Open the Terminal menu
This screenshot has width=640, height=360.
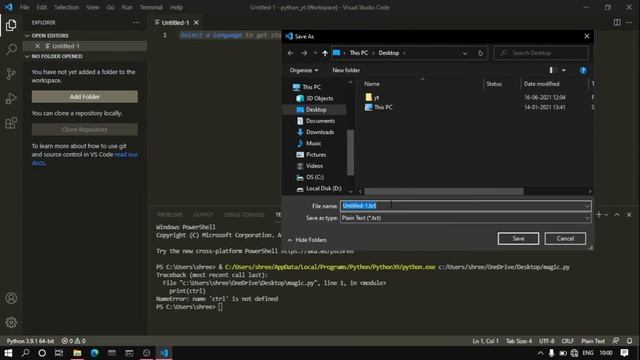(x=151, y=7)
